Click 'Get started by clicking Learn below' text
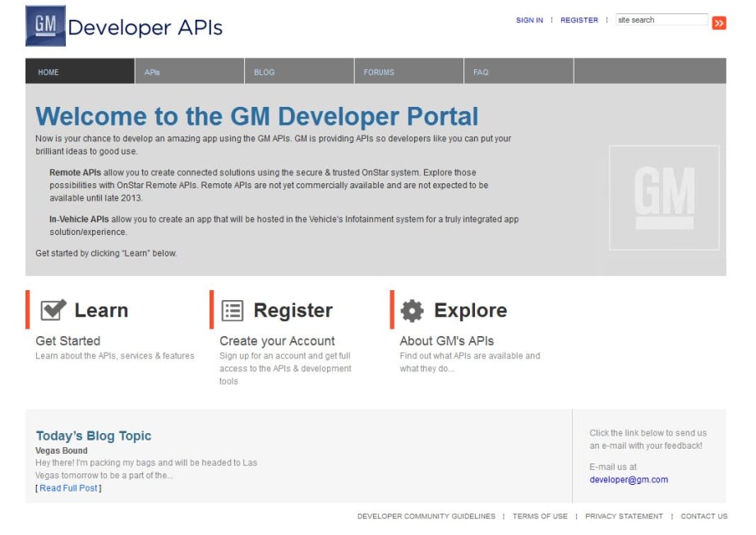756x535 pixels. click(x=106, y=253)
